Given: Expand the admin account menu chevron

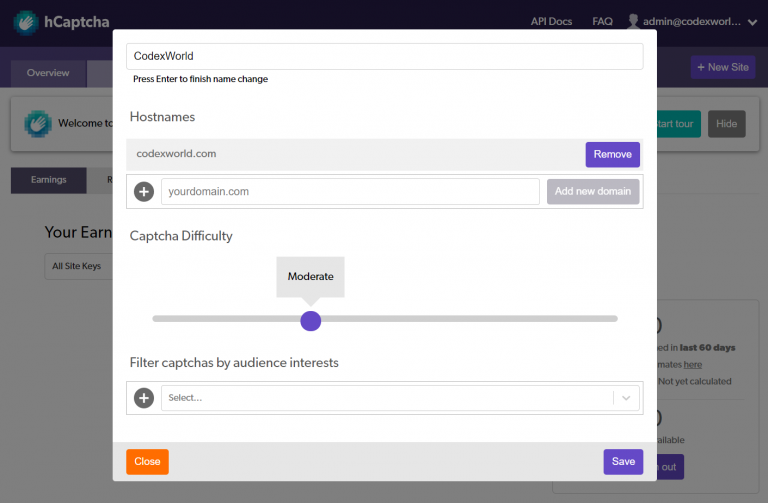Looking at the screenshot, I should (x=752, y=22).
